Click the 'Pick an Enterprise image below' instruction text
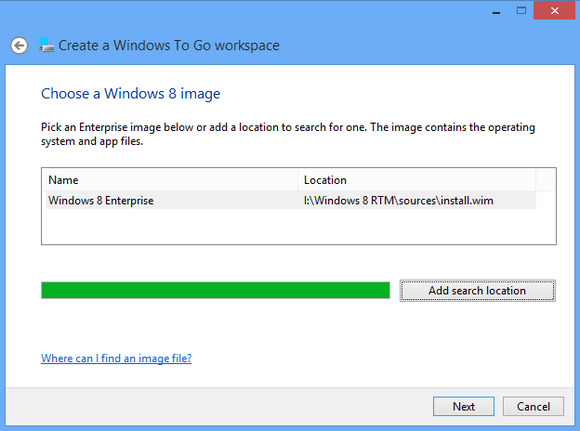Viewport: 580px width, 431px height. tap(288, 134)
